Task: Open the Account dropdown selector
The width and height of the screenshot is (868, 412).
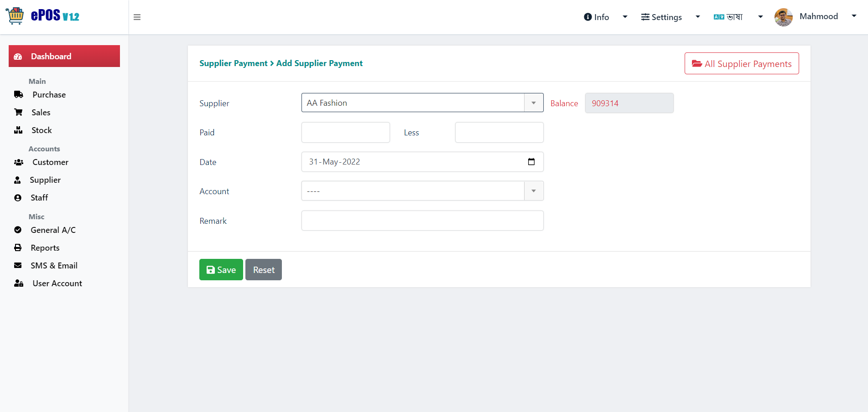Action: pos(422,191)
